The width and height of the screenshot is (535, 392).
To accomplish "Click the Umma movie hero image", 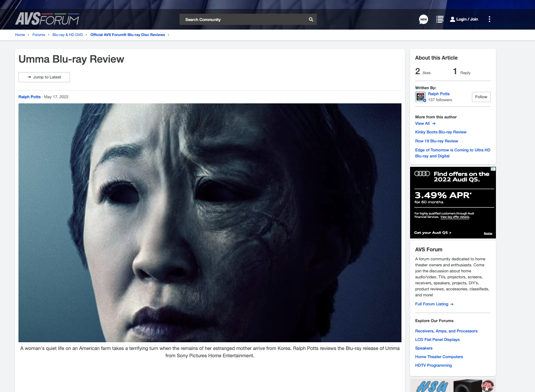I will 210,223.
